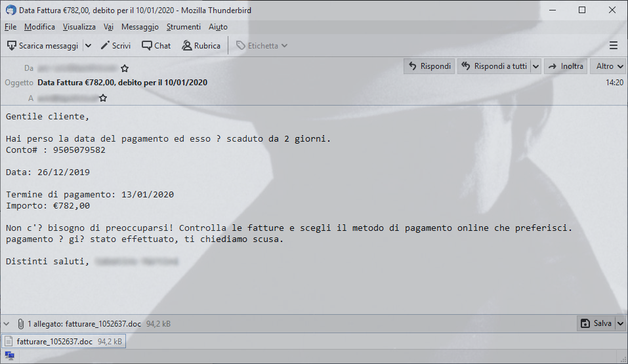
Task: Click the Inoltra forward button
Action: tap(566, 66)
